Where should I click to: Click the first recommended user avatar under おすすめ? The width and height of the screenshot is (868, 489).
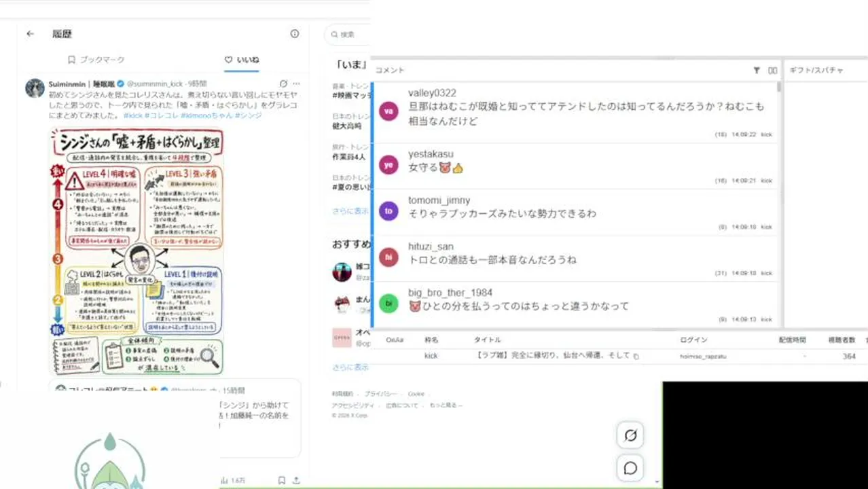pos(342,272)
